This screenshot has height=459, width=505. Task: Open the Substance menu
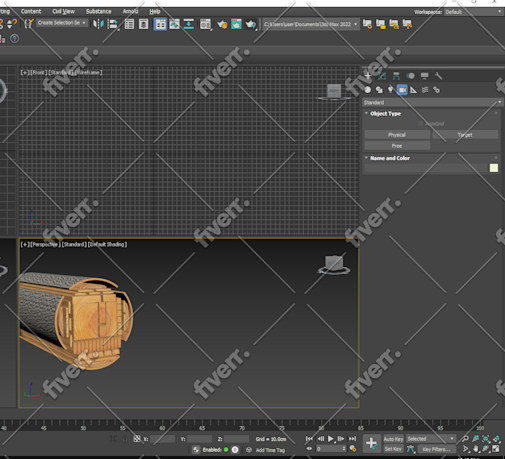[99, 11]
